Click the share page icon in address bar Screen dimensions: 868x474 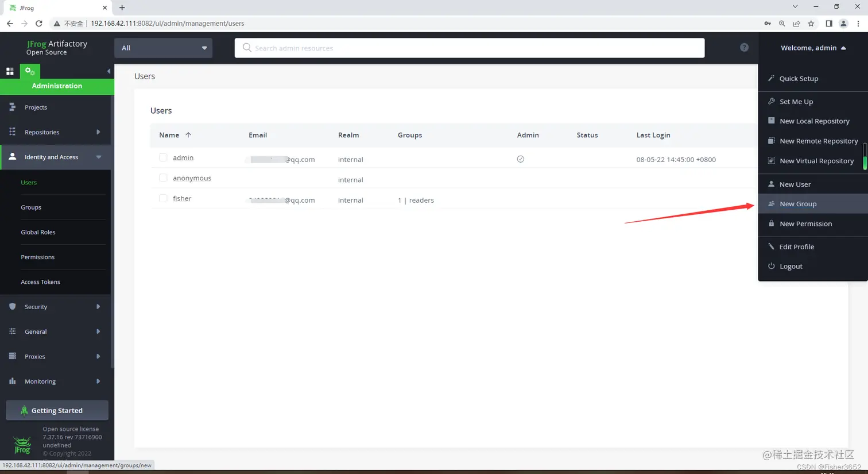[796, 24]
